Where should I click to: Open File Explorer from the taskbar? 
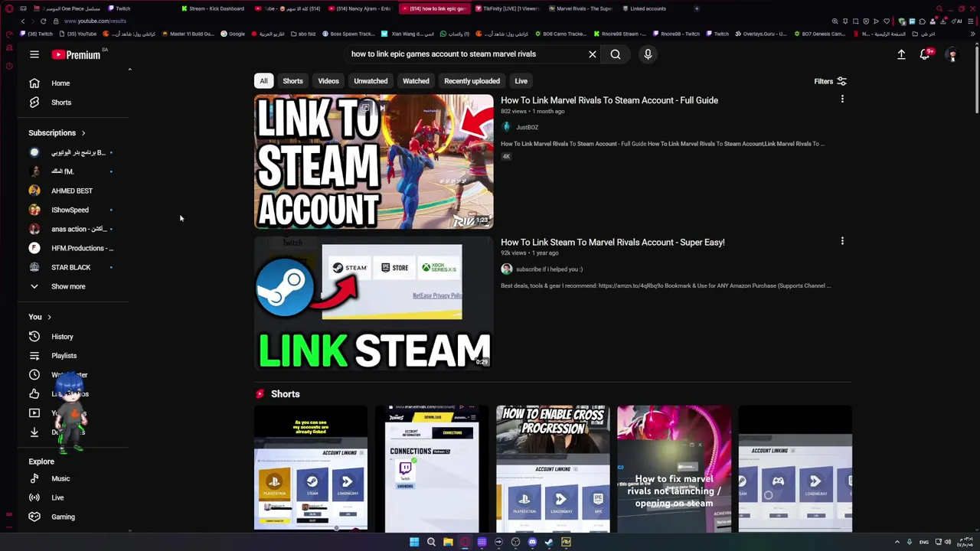click(x=448, y=543)
